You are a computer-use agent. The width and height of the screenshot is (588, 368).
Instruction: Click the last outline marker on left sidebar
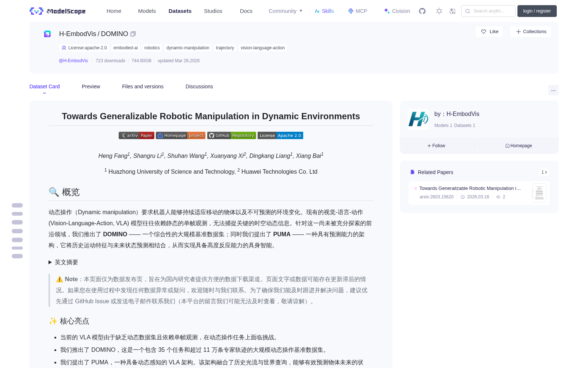(17, 256)
